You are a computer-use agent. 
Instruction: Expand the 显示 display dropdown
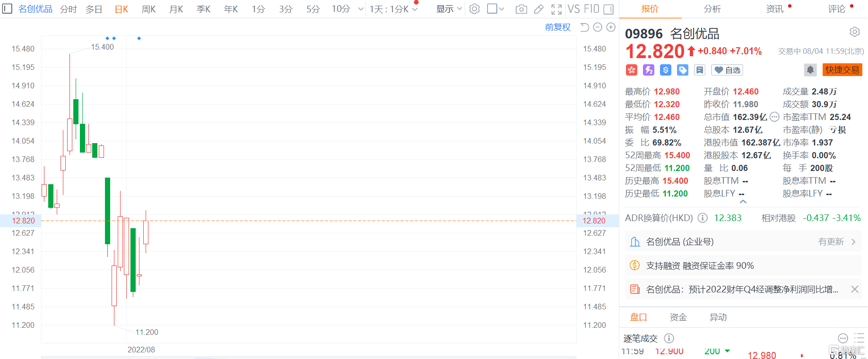(449, 9)
